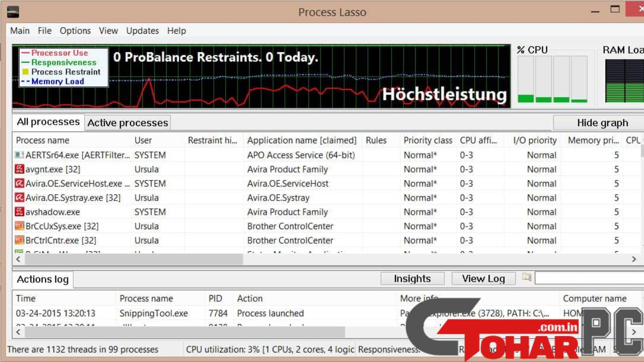Click the Process Lasso title bar icon
Viewport: 644px width, 362px height.
coord(13,12)
